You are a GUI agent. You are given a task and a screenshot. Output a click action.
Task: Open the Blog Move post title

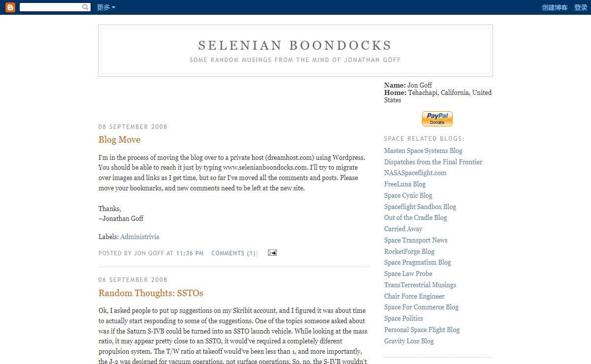[119, 140]
